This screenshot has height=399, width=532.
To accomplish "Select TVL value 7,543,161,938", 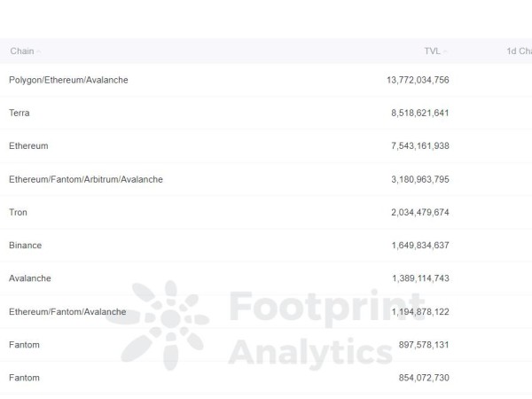I will (x=420, y=146).
